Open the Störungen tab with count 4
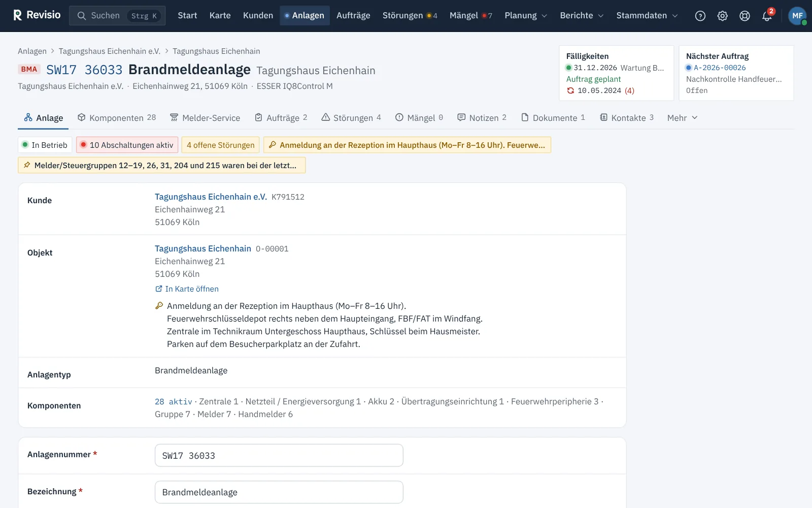Viewport: 812px width, 508px height. pos(351,118)
